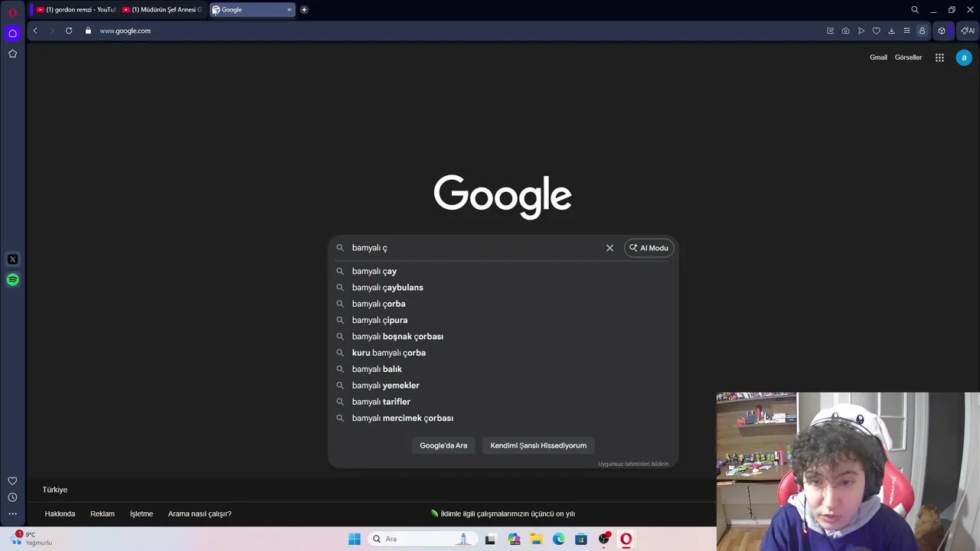Open Gmail link
The width and height of the screenshot is (980, 551).
tap(878, 57)
